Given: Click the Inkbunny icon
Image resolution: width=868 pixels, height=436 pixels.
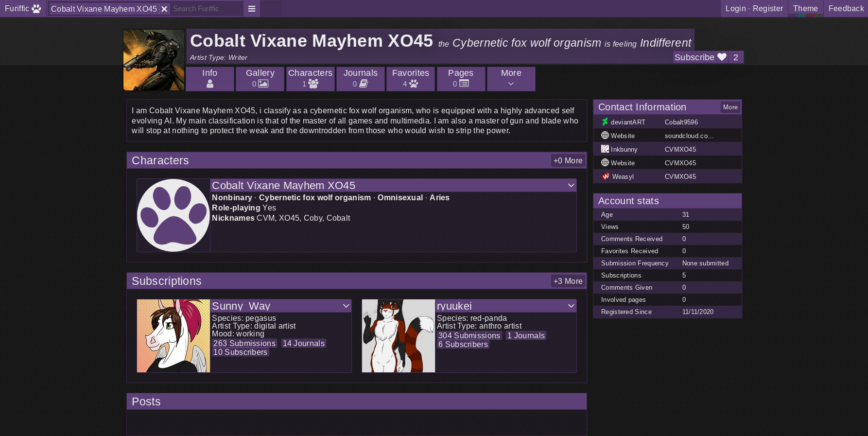Looking at the screenshot, I should tap(605, 149).
